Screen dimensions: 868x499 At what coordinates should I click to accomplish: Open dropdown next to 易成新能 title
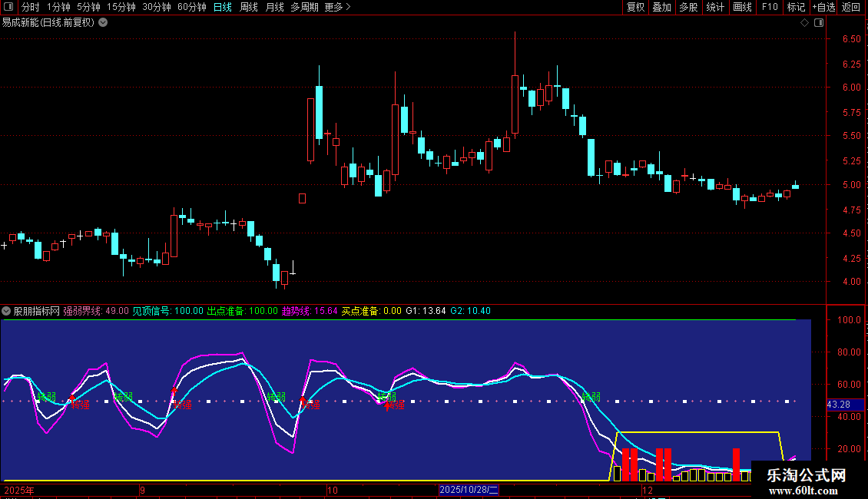(x=103, y=23)
